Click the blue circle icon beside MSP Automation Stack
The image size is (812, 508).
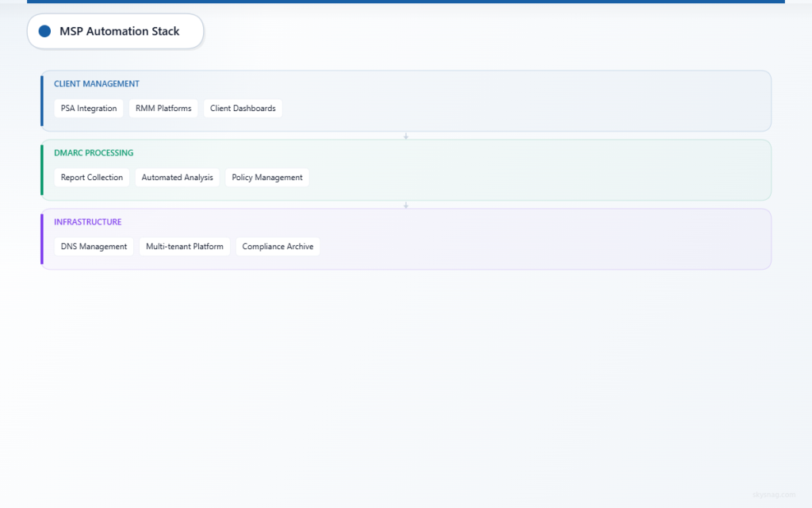44,31
